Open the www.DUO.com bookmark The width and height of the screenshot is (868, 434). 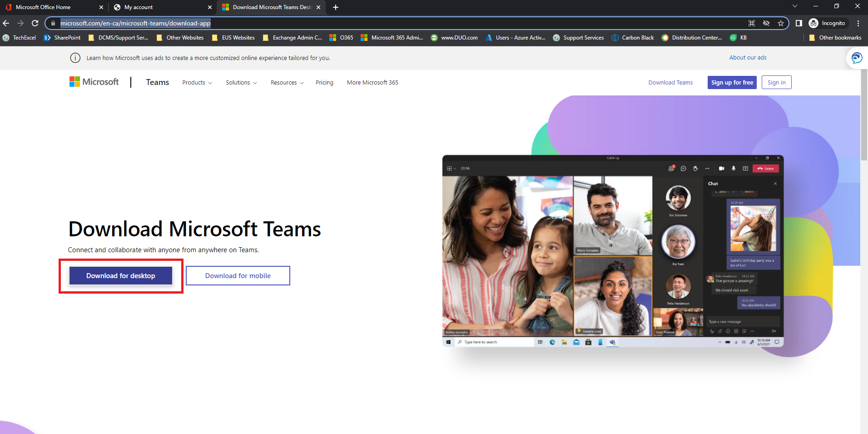coord(454,38)
